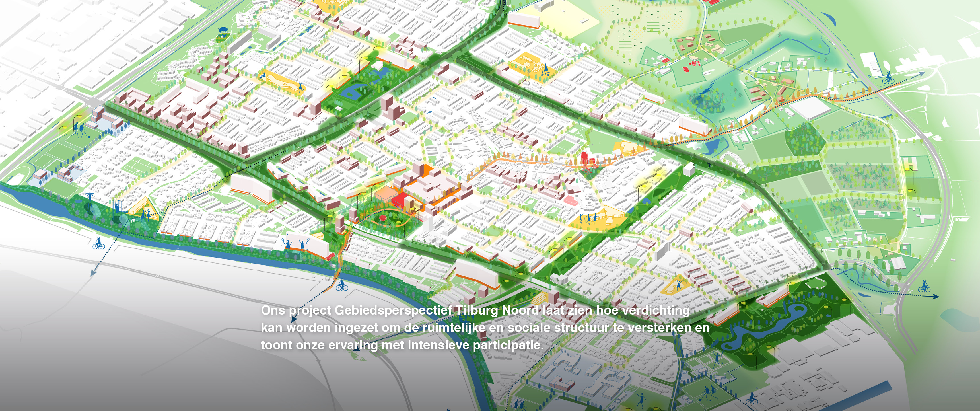Click the bicycle icon crossing the river bridge

[342, 285]
